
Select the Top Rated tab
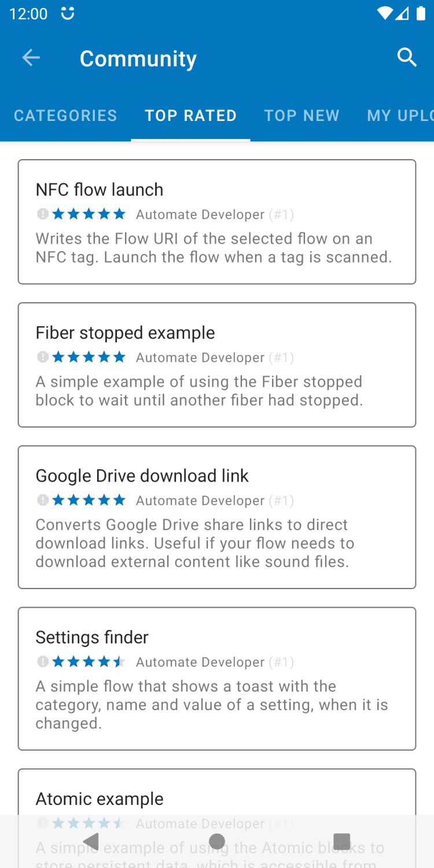point(190,116)
